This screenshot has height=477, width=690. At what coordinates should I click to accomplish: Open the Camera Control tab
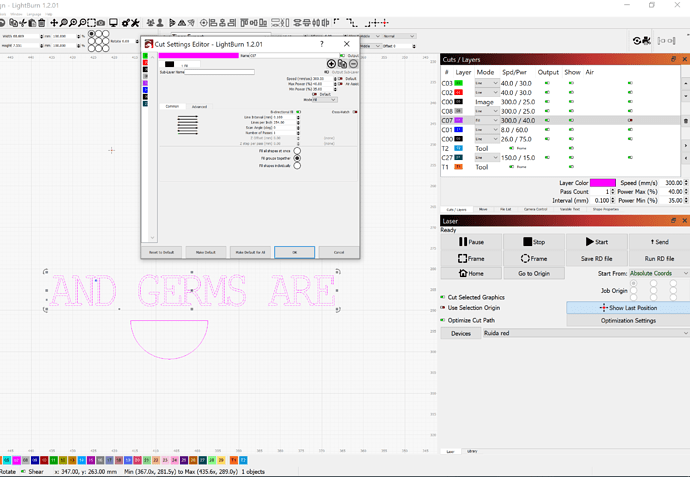pyautogui.click(x=535, y=209)
